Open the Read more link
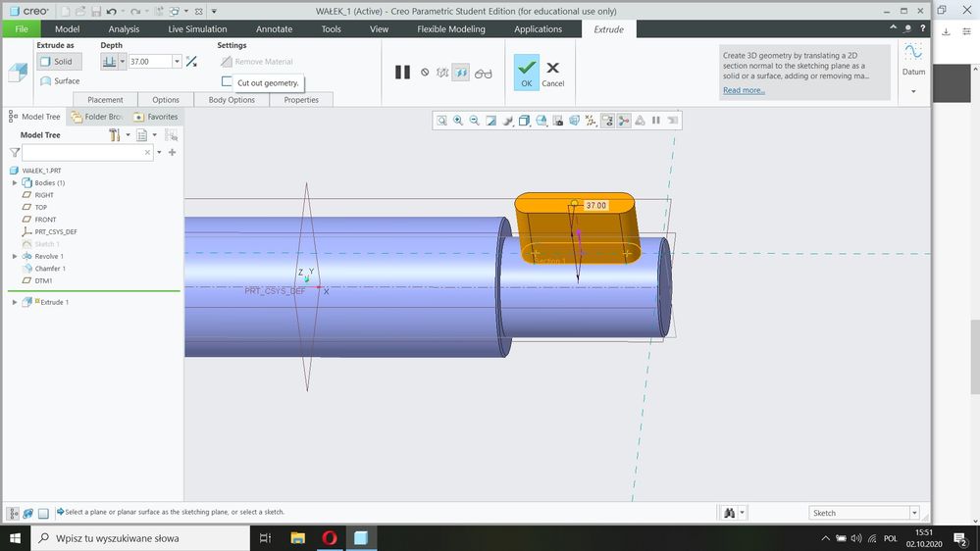This screenshot has width=980, height=551. point(744,90)
